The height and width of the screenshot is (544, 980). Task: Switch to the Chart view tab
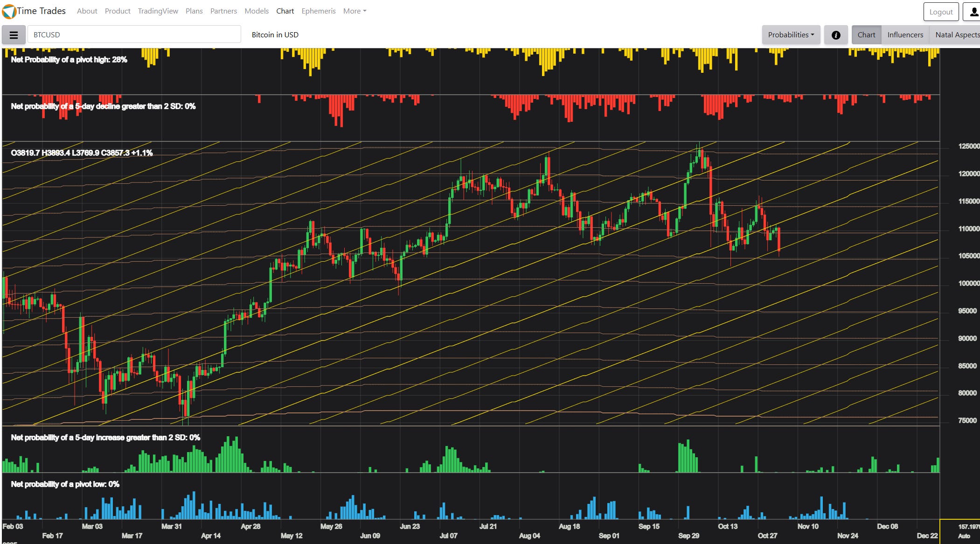coord(866,35)
